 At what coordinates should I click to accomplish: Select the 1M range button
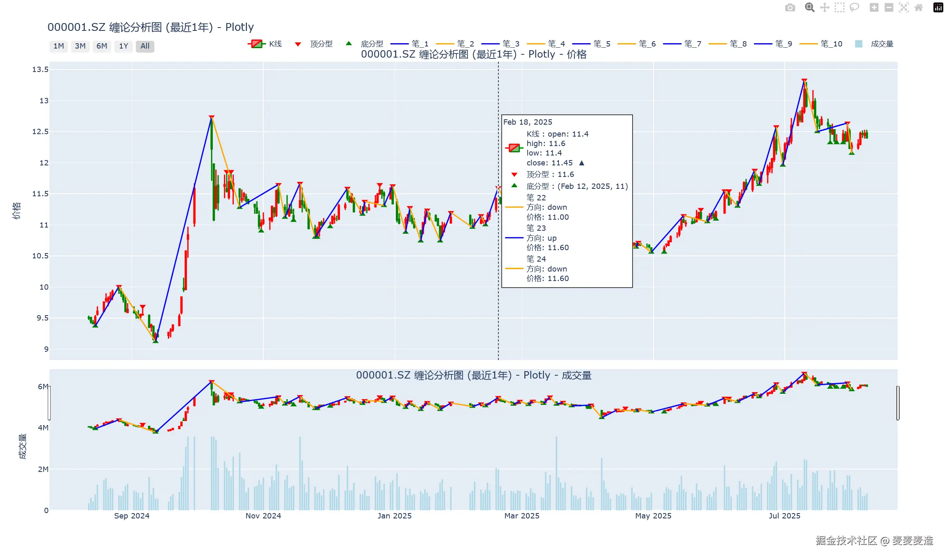click(x=58, y=46)
